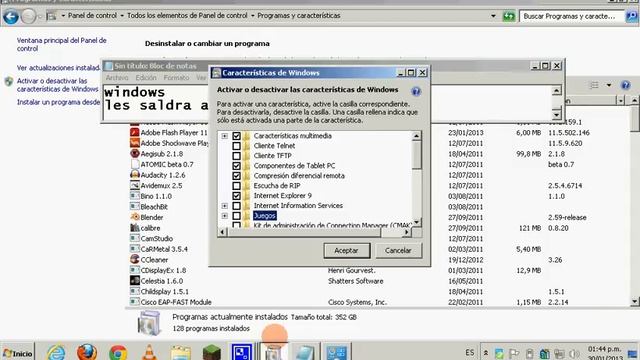
Task: Click the back arrow in Control Panel
Action: (x=11, y=16)
